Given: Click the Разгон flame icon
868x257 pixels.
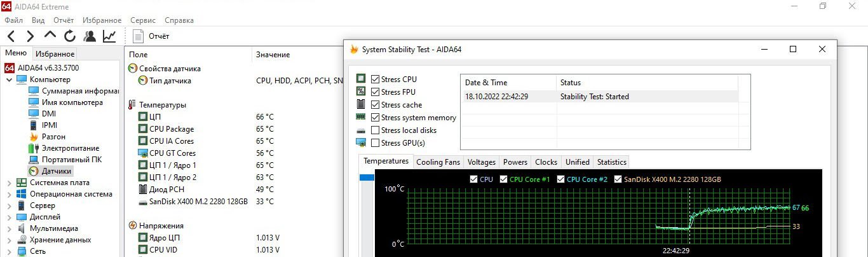Looking at the screenshot, I should click(34, 137).
